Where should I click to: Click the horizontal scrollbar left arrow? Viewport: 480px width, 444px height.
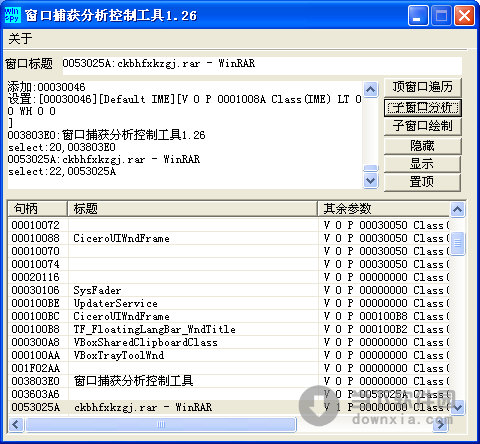[16, 424]
